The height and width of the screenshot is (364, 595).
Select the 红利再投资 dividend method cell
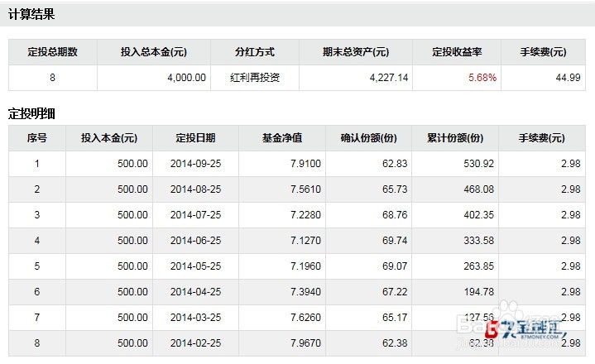click(255, 78)
